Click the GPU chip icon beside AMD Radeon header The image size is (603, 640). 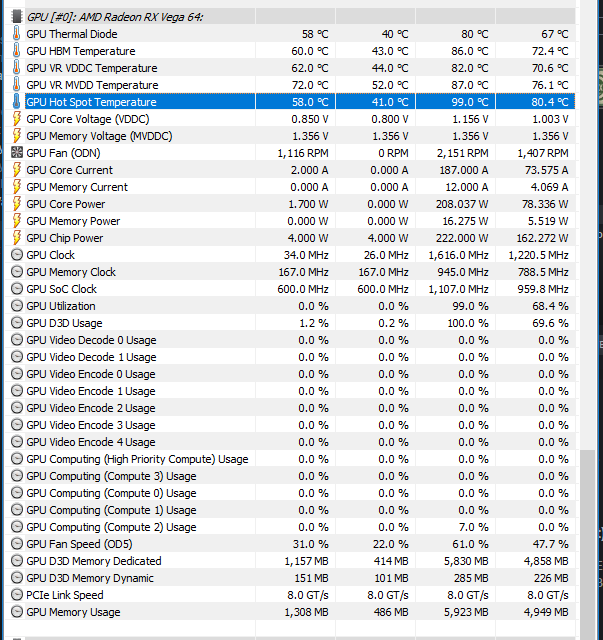pyautogui.click(x=16, y=17)
